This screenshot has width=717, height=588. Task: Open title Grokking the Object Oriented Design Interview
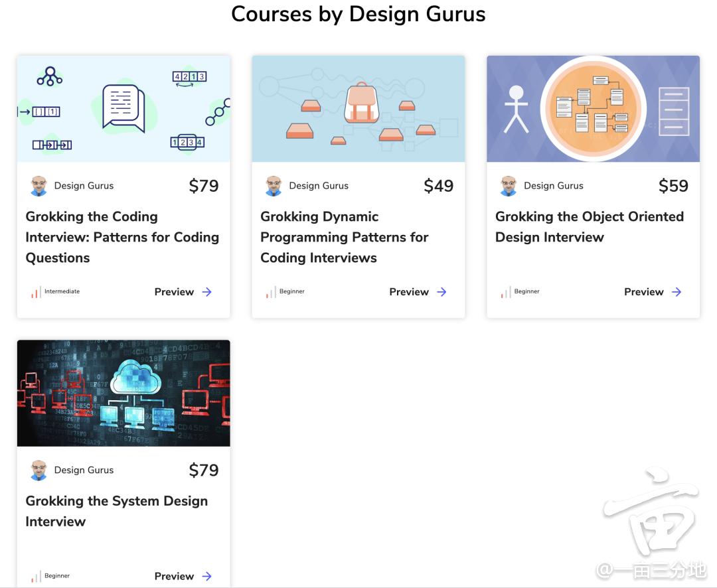590,227
